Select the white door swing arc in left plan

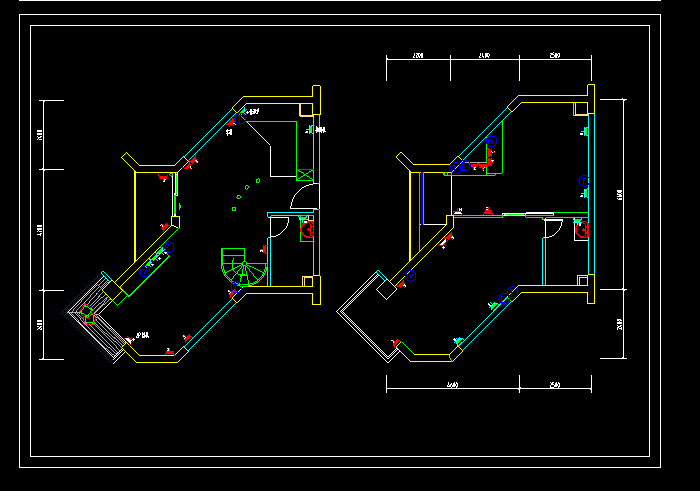coord(302,199)
